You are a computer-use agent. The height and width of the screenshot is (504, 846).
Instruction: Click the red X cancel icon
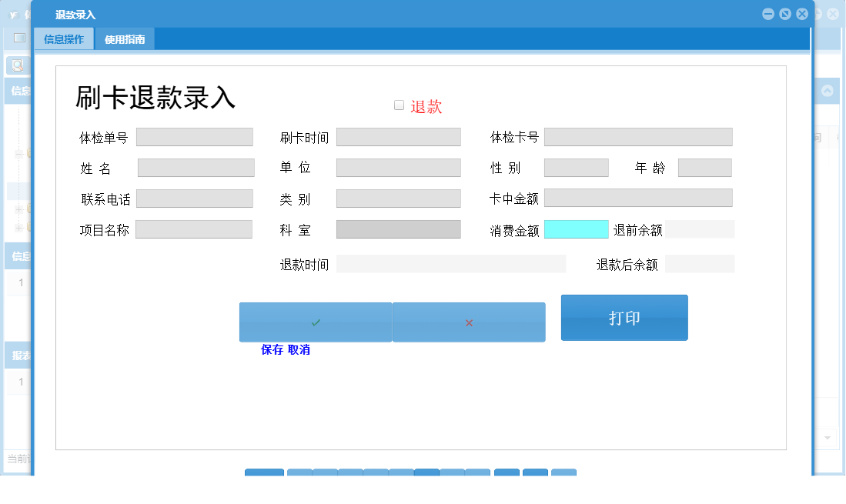point(469,322)
